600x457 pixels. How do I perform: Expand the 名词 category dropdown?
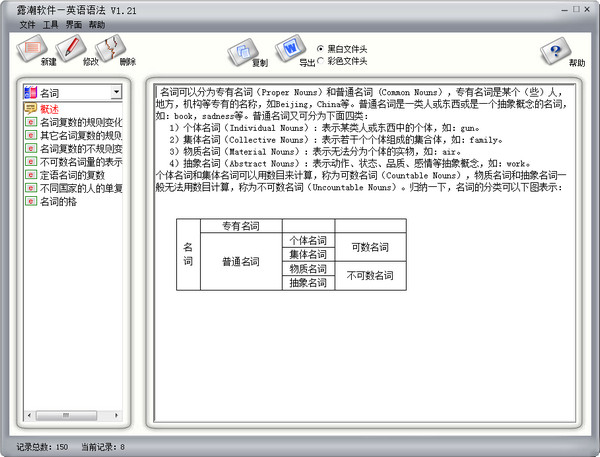tap(117, 92)
